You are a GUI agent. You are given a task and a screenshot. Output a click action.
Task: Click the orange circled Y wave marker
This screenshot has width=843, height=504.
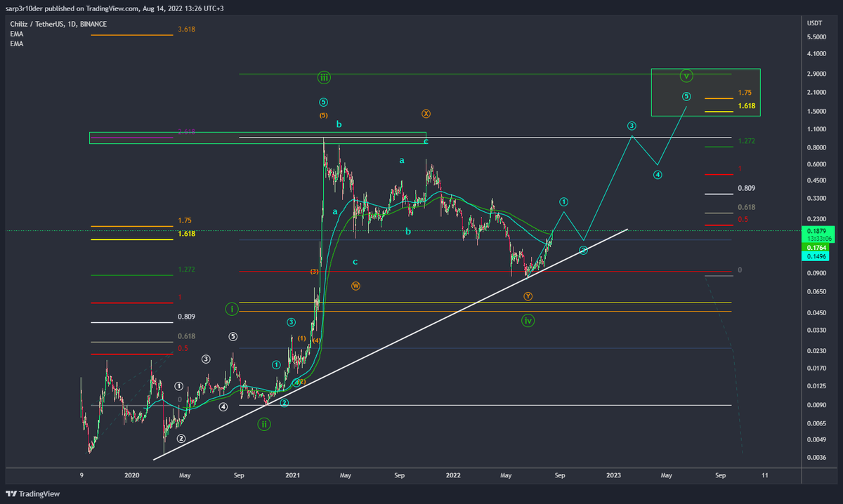[x=528, y=296]
